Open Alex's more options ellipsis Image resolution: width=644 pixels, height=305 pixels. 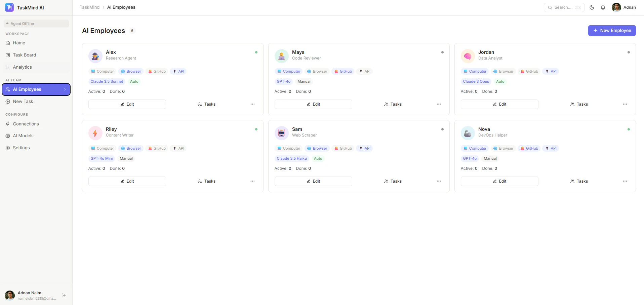click(x=252, y=104)
